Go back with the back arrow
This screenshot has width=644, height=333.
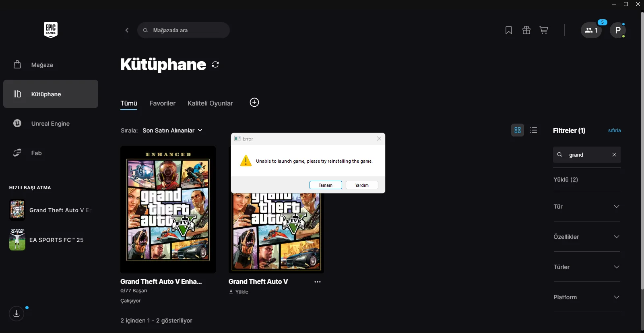click(x=127, y=30)
